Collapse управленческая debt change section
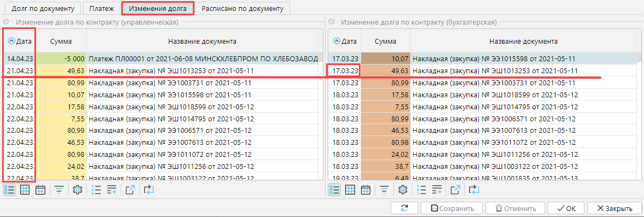Image resolution: width=644 pixels, height=217 pixels. [x=6, y=22]
